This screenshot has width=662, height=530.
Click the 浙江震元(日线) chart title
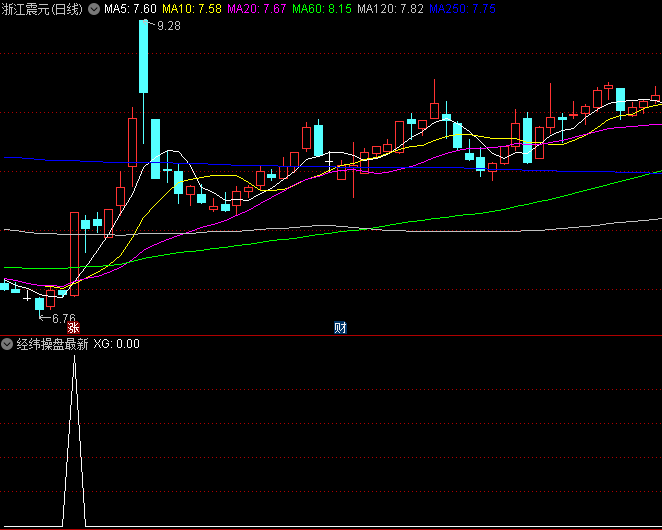click(43, 9)
